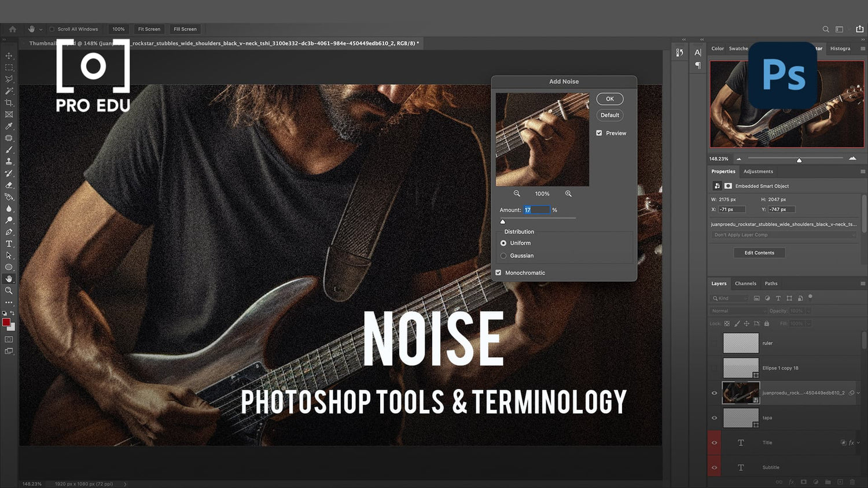868x488 pixels.
Task: Open the Adjustments tab
Action: [758, 171]
